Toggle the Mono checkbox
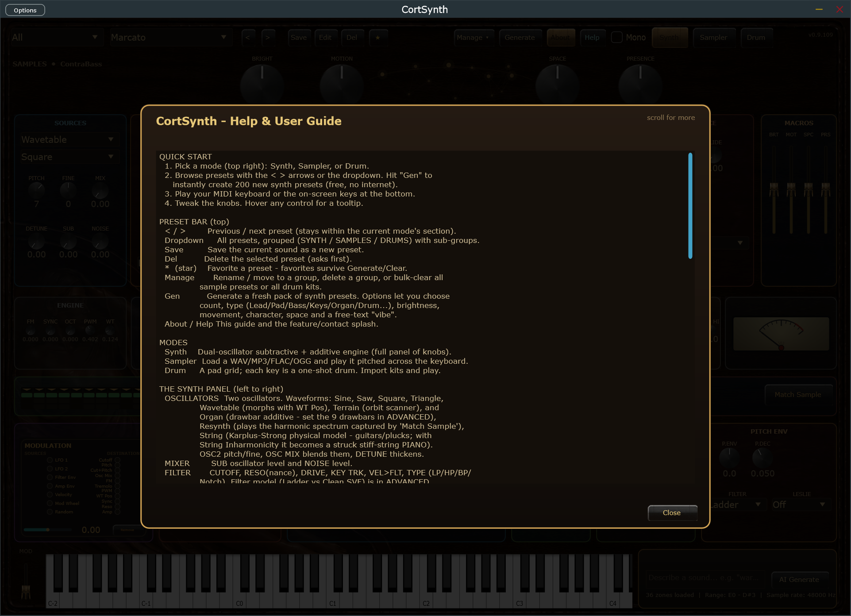 [x=616, y=38]
